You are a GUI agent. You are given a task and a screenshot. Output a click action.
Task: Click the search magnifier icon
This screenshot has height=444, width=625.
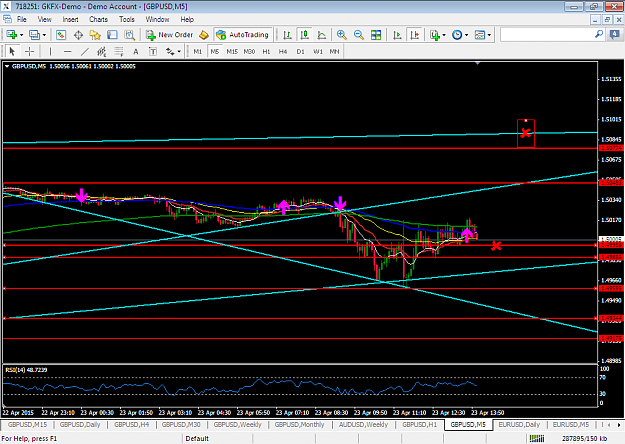pyautogui.click(x=599, y=35)
